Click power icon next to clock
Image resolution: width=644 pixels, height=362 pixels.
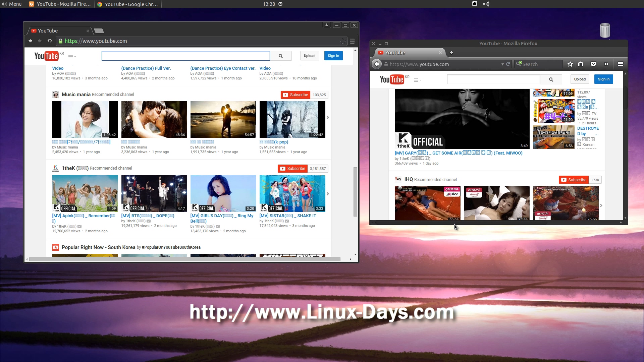(280, 4)
